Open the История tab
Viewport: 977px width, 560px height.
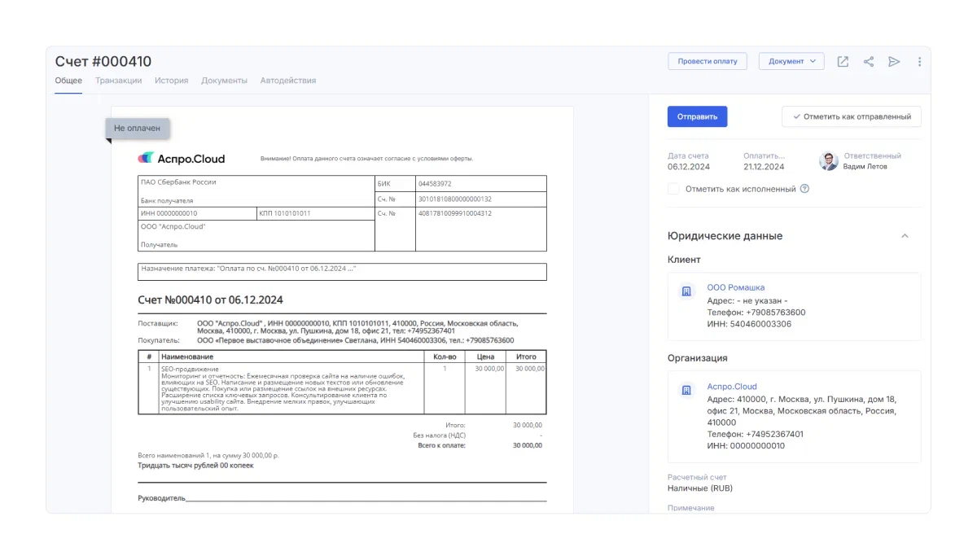[x=171, y=81]
